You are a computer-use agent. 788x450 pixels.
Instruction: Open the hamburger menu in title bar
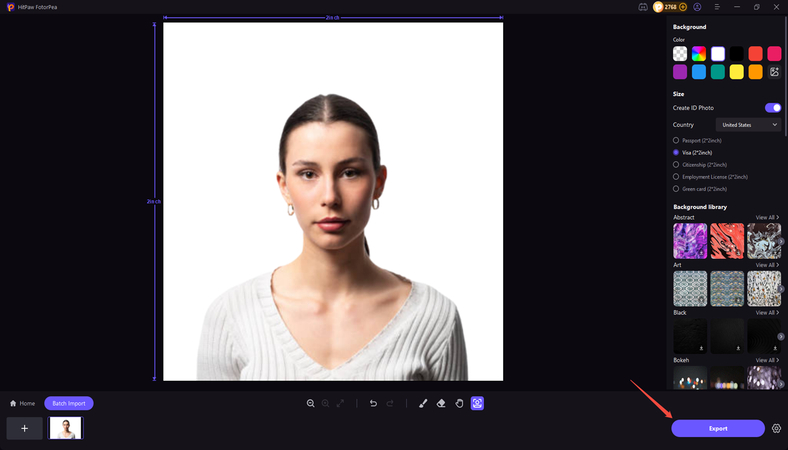[717, 7]
